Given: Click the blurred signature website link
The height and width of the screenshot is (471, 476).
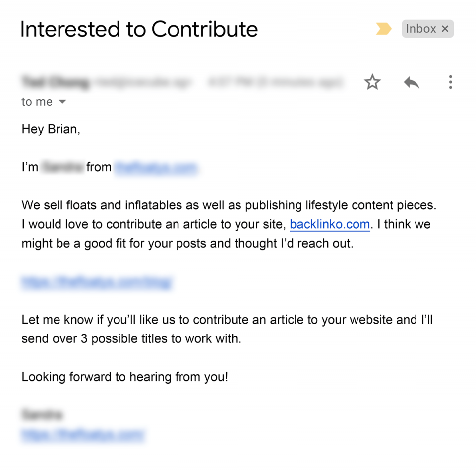Looking at the screenshot, I should [83, 435].
